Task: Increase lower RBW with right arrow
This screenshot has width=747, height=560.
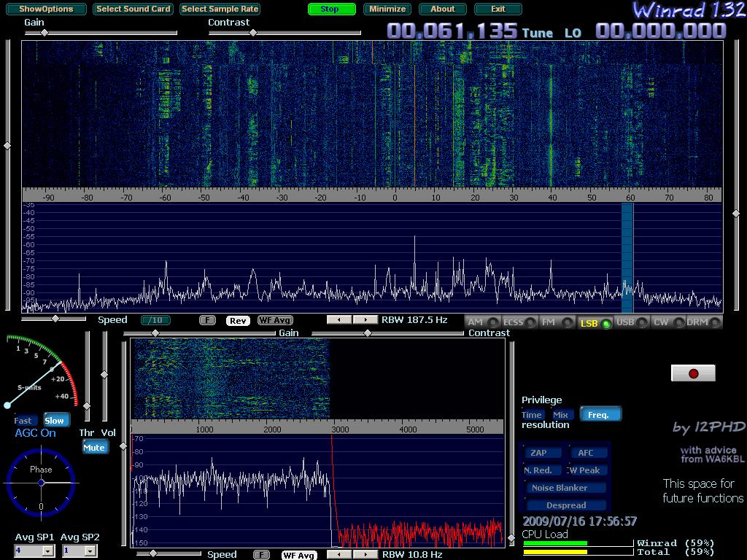Action: (365, 555)
